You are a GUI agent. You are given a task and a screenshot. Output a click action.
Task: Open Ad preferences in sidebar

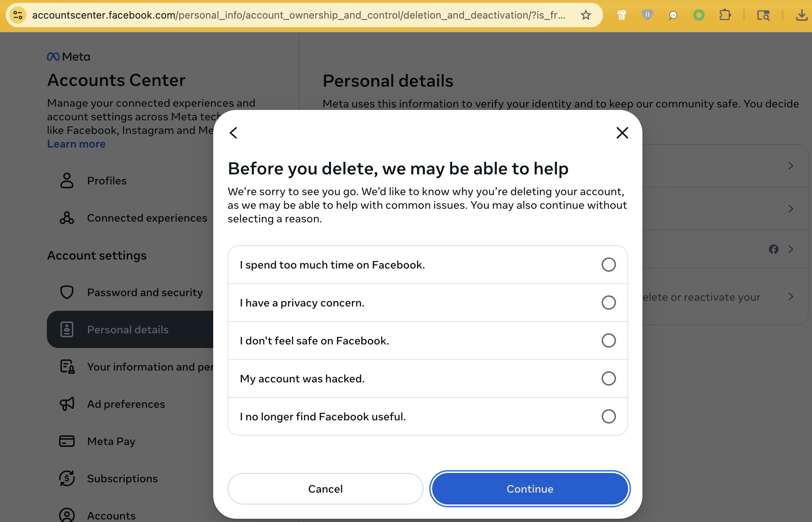coord(126,404)
